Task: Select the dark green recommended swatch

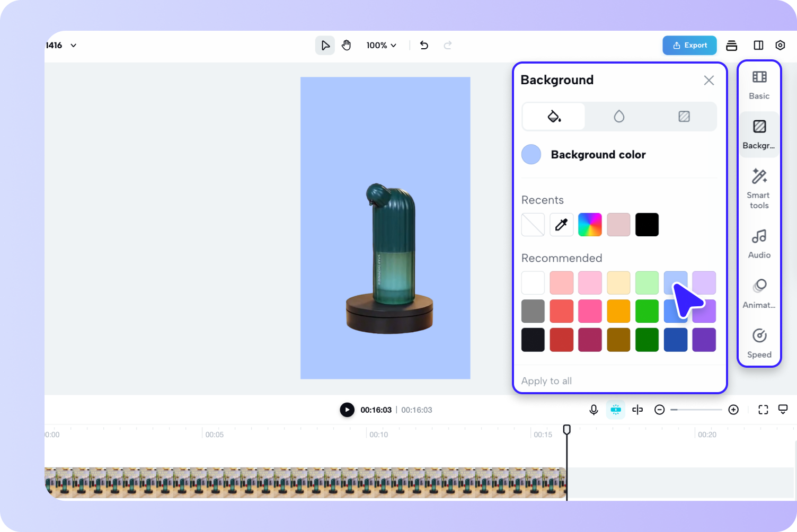Action: (647, 340)
